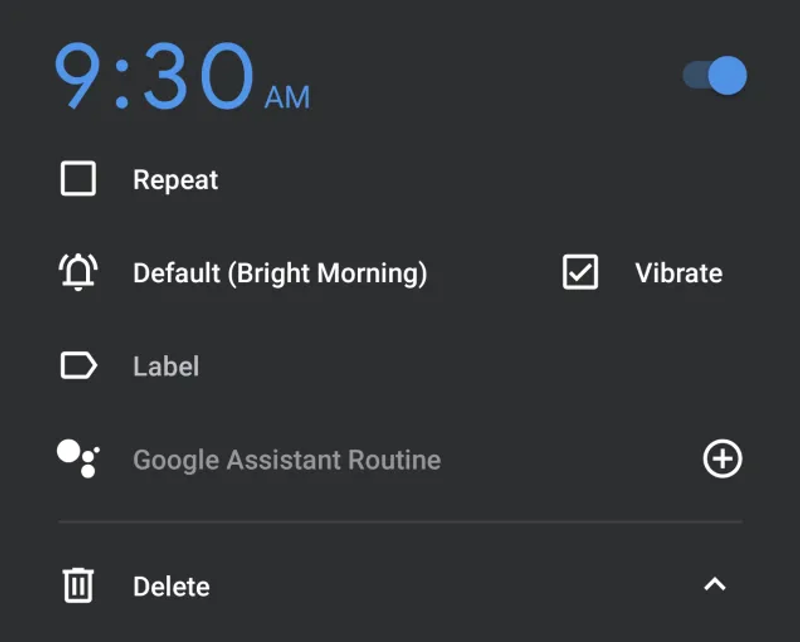Click the alarm bell ringtone icon
800x642 pixels.
coord(78,272)
